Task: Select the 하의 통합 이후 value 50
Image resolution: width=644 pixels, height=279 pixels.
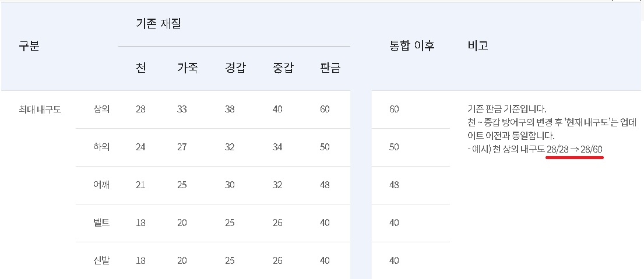Action: point(394,147)
